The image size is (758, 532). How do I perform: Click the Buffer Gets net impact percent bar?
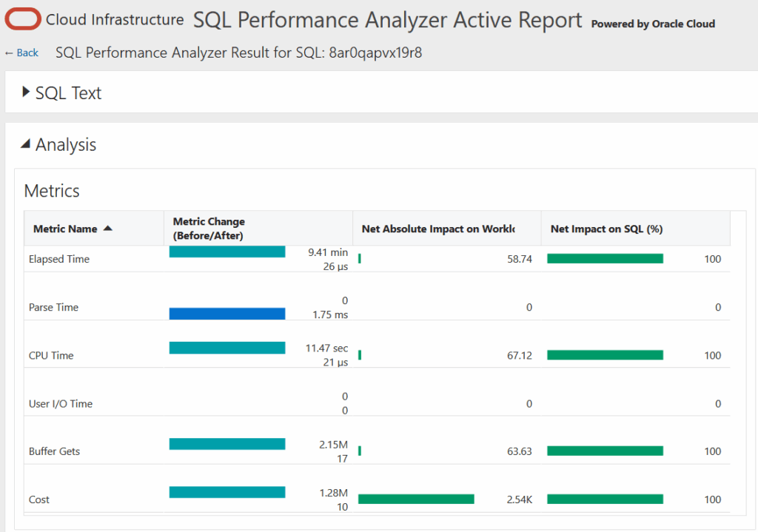(x=605, y=451)
